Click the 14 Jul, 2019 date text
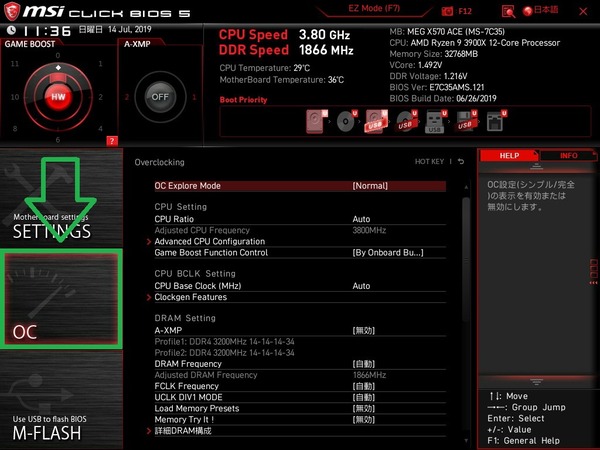 point(129,29)
